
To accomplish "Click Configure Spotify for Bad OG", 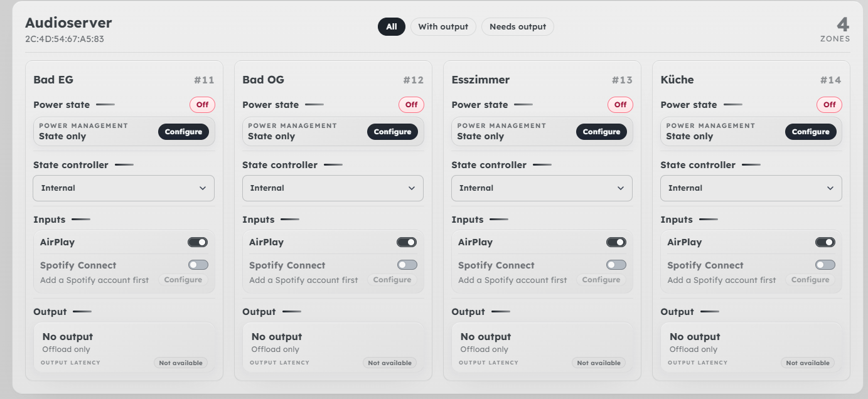I will click(392, 280).
